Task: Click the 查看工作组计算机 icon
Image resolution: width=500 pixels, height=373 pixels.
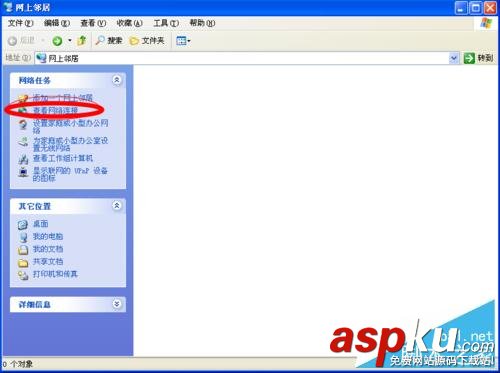Action: tap(23, 159)
